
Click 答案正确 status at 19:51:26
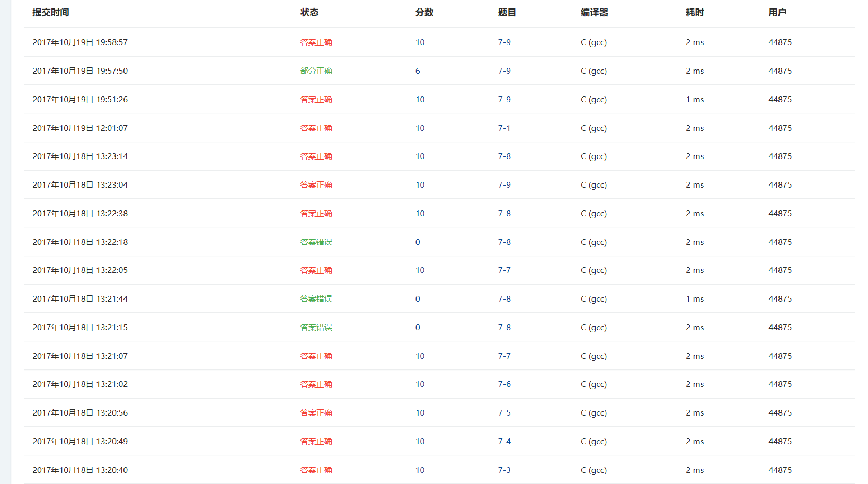point(316,100)
